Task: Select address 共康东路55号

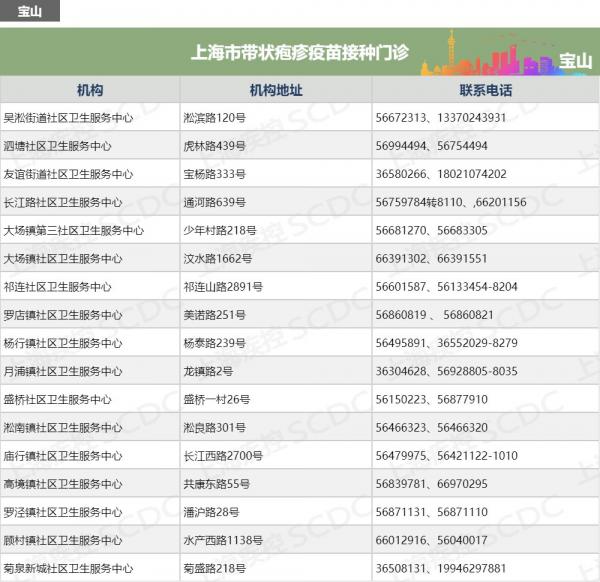Action: [217, 484]
